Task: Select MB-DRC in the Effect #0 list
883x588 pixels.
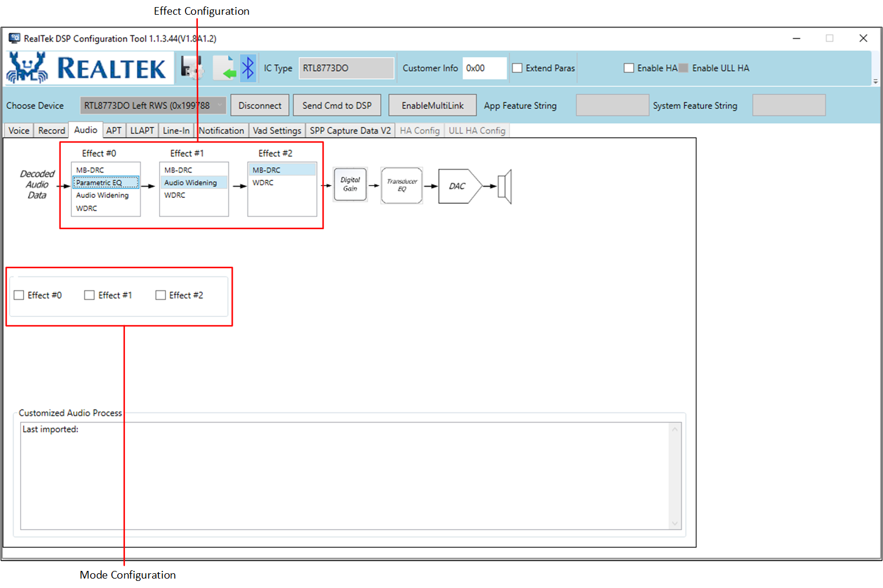Action: point(106,170)
